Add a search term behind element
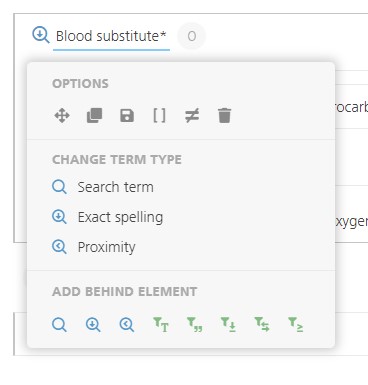 59,324
